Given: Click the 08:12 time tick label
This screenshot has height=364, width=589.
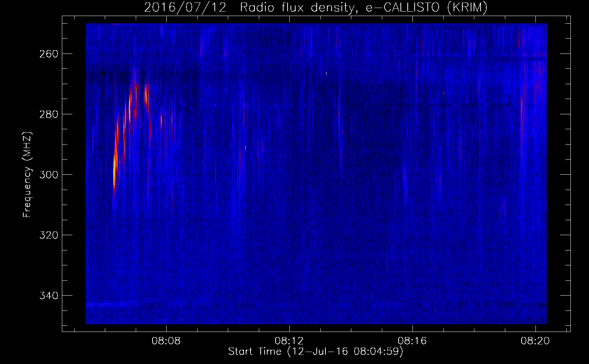Looking at the screenshot, I should tap(289, 341).
